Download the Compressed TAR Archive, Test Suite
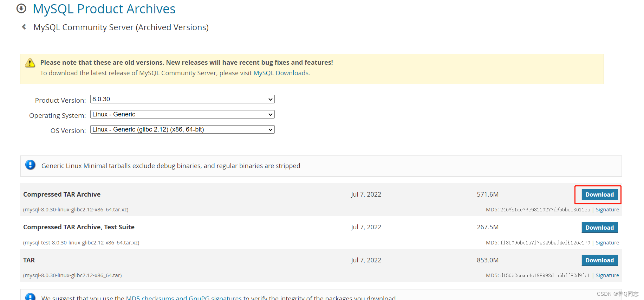 pyautogui.click(x=599, y=228)
